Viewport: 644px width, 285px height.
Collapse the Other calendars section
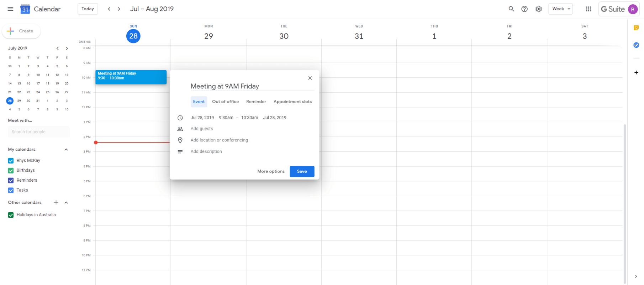point(66,202)
